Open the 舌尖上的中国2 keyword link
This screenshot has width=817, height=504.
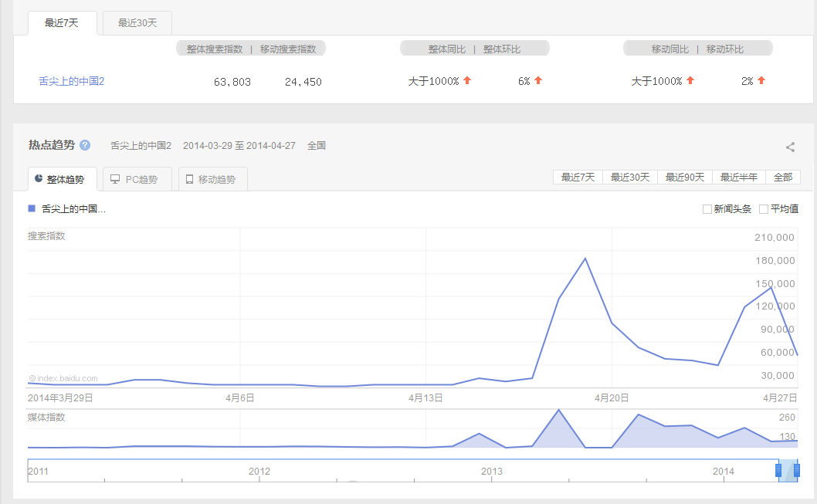pos(71,81)
